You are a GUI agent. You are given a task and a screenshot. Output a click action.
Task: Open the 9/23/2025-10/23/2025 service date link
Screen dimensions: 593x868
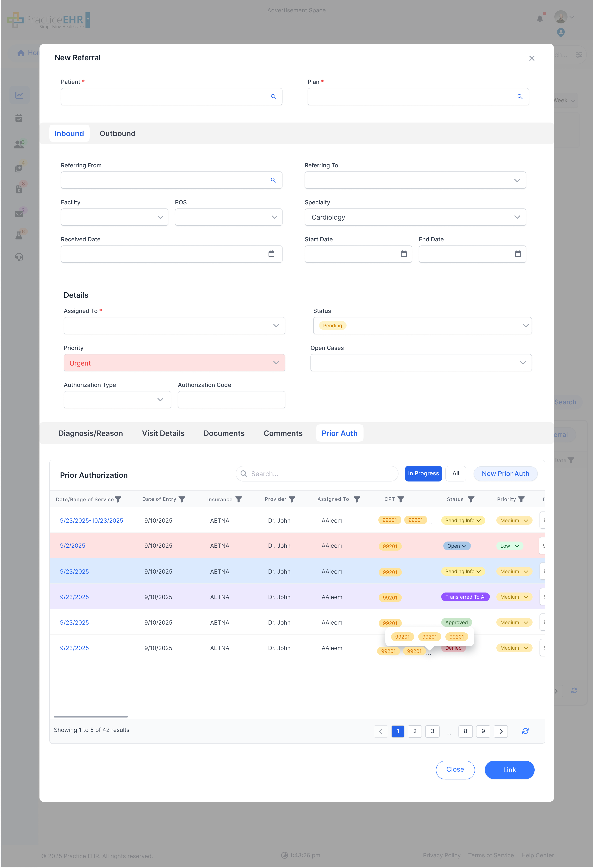tap(91, 520)
